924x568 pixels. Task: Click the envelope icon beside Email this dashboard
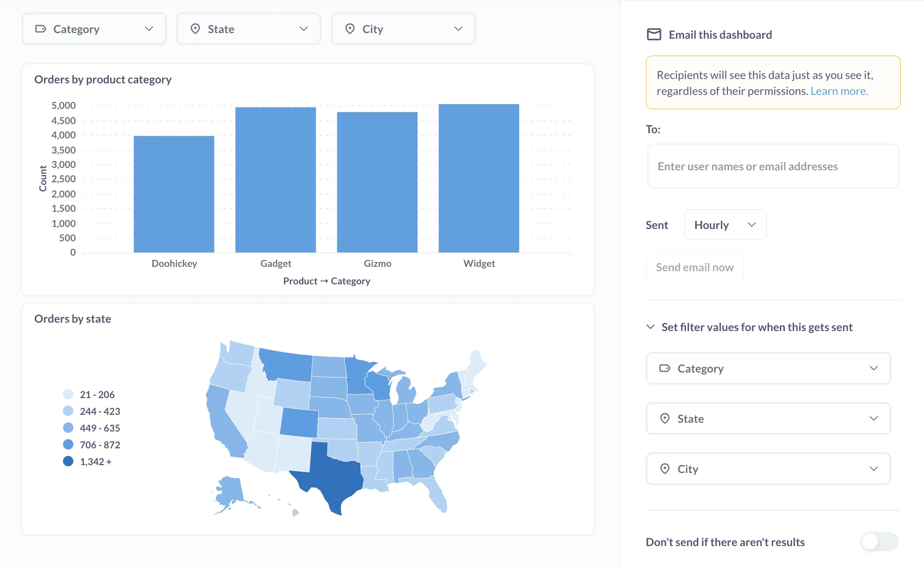click(x=654, y=35)
